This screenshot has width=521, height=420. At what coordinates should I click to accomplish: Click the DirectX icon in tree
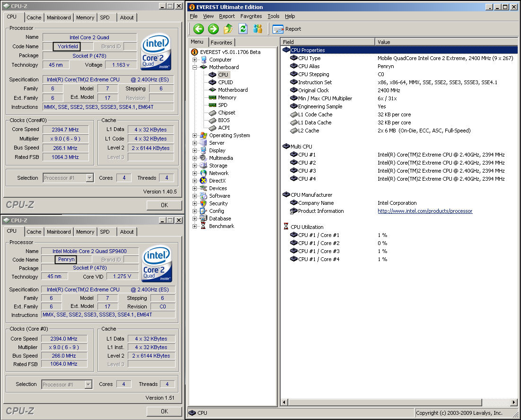(203, 181)
